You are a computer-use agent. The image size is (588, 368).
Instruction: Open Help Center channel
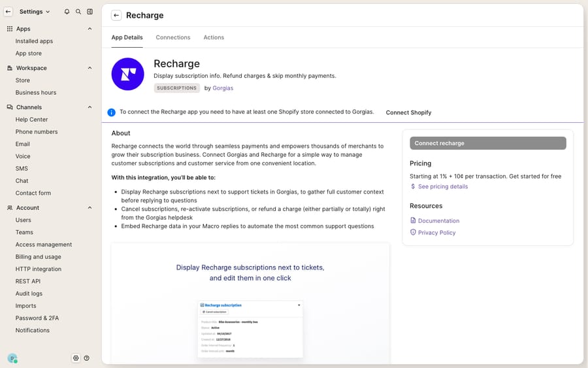click(x=31, y=120)
